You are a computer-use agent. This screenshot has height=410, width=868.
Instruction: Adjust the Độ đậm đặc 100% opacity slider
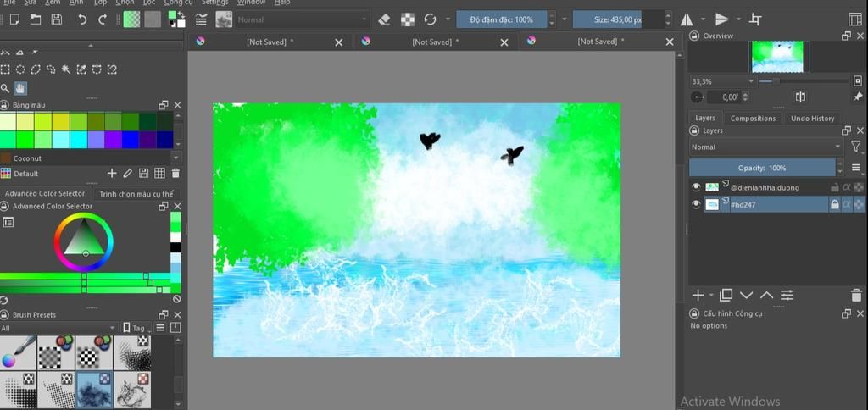pyautogui.click(x=502, y=20)
